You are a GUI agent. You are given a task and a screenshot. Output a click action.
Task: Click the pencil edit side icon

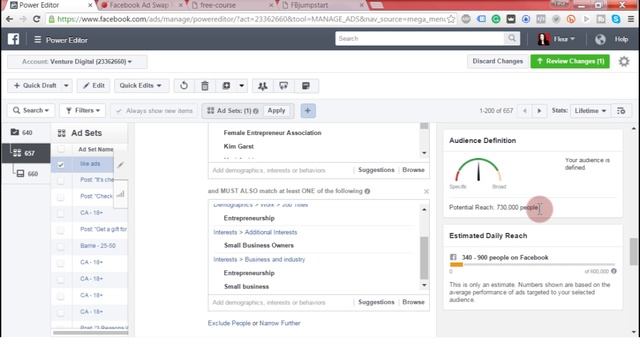[120, 164]
